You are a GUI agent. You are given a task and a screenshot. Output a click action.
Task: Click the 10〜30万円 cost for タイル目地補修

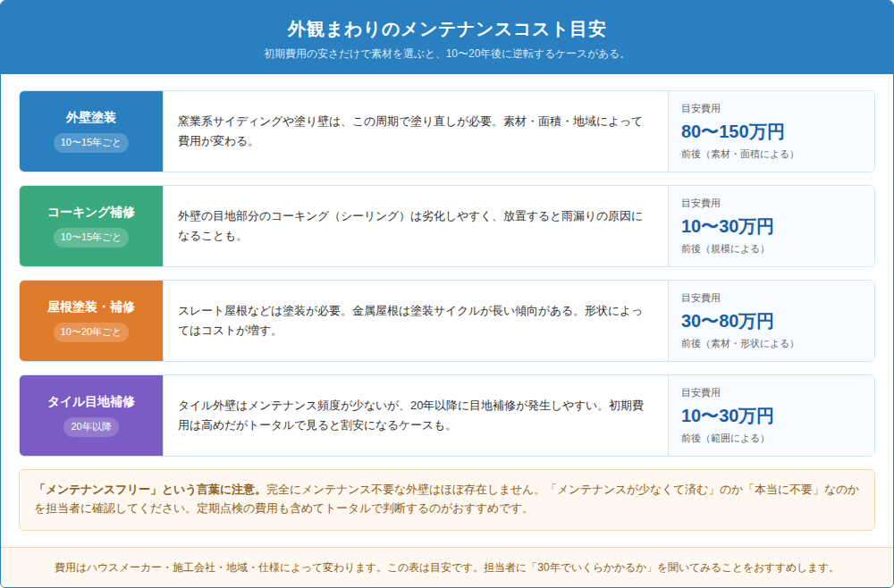727,416
